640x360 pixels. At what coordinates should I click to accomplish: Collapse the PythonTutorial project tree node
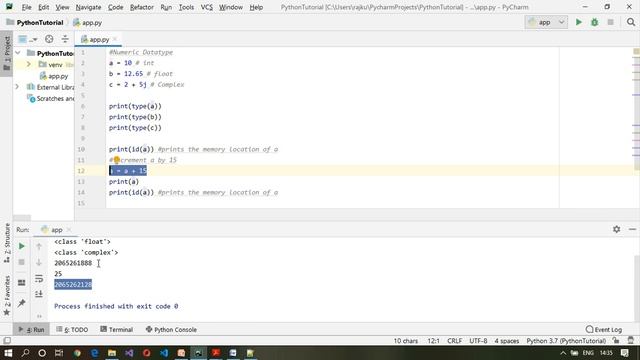[x=18, y=53]
